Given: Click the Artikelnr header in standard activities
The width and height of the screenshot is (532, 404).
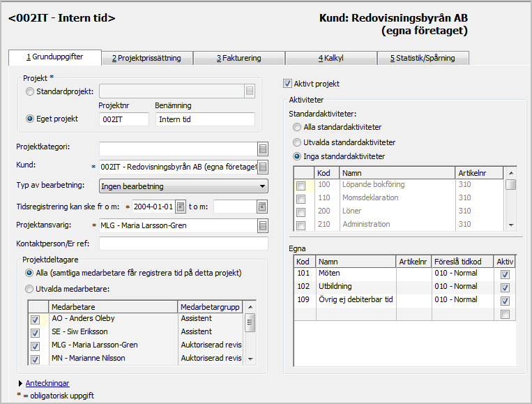Looking at the screenshot, I should click(479, 173).
